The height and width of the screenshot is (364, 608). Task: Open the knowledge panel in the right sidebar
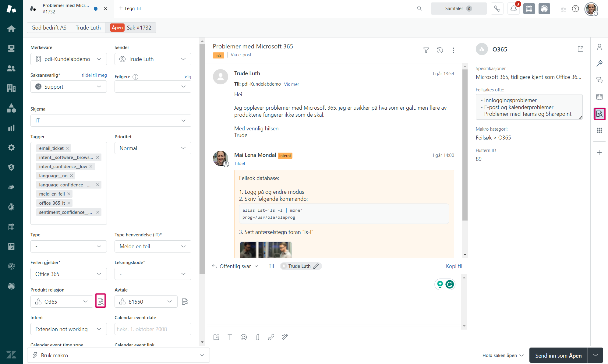pyautogui.click(x=599, y=97)
